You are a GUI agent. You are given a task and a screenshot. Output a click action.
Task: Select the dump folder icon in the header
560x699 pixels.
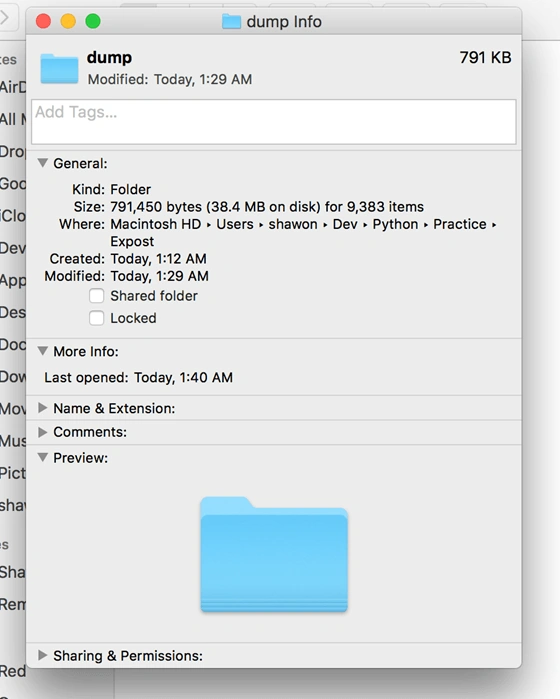[59, 68]
